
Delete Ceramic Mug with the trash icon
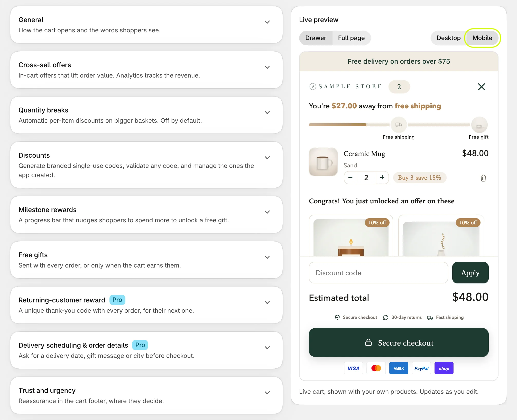click(x=483, y=178)
